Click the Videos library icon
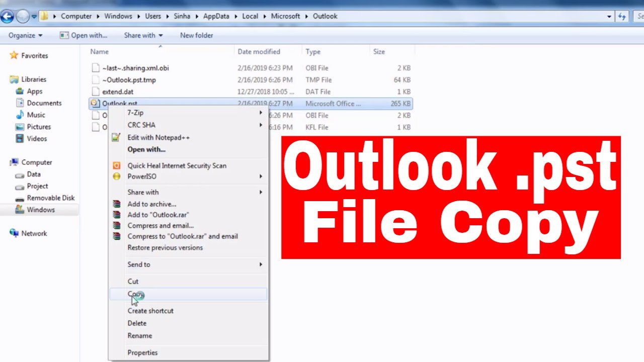Image resolution: width=644 pixels, height=362 pixels. [x=20, y=139]
